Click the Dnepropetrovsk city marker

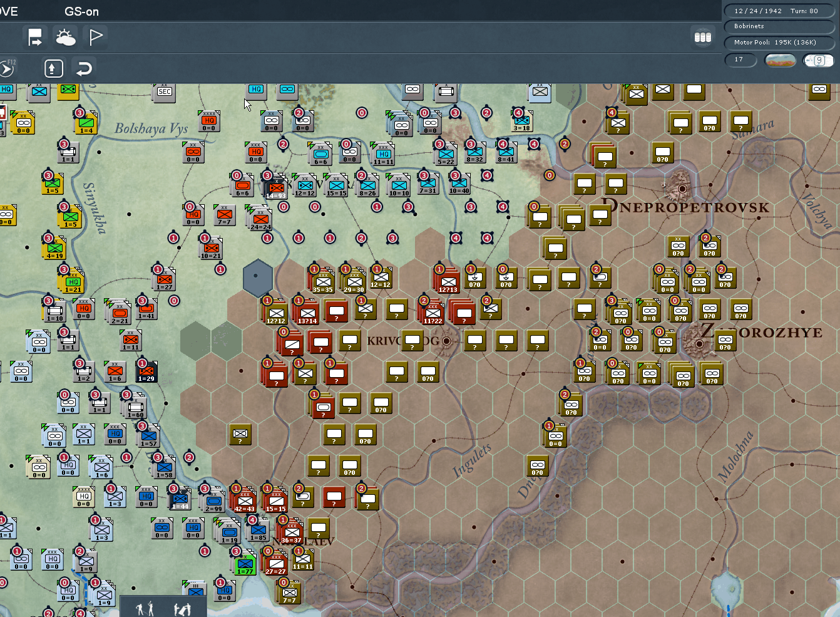coord(682,187)
